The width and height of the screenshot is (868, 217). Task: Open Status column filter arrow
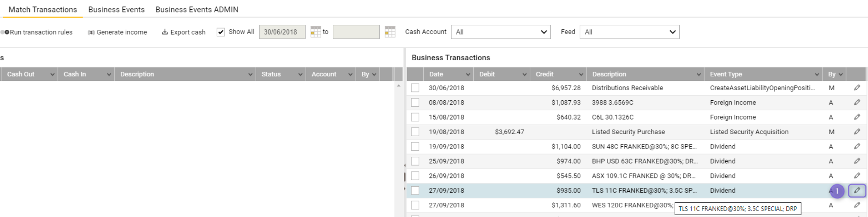point(300,74)
